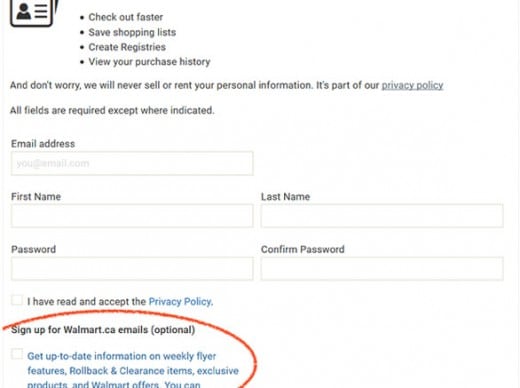Click into the Password field
The height and width of the screenshot is (388, 520).
click(132, 269)
